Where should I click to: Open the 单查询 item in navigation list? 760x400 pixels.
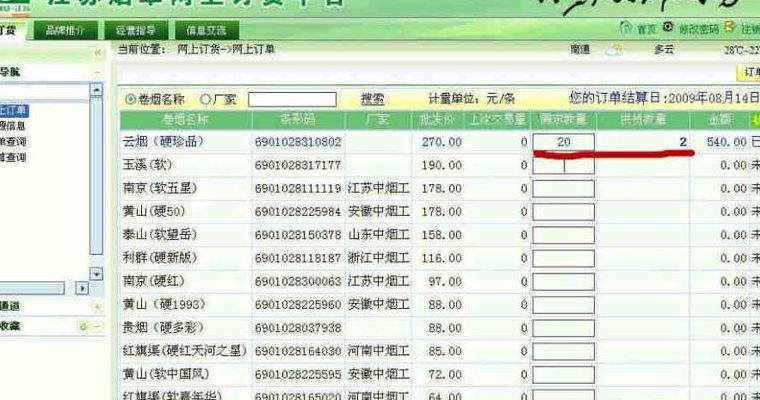(13, 142)
